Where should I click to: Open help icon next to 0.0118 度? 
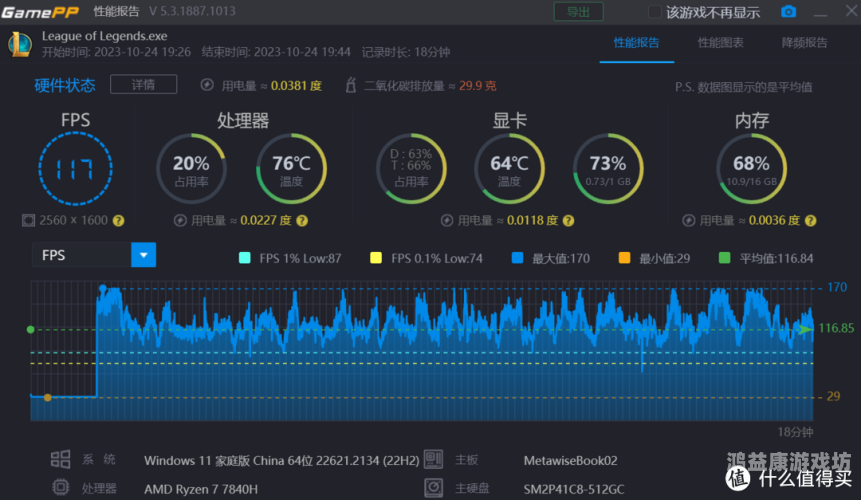click(569, 221)
